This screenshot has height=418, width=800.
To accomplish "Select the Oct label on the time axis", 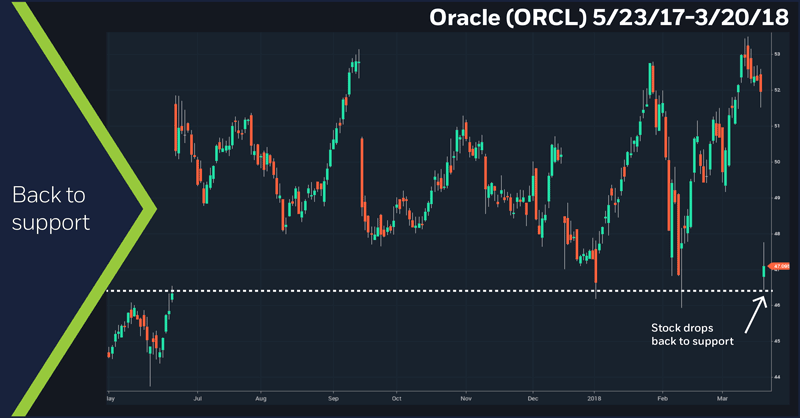I will click(x=396, y=396).
